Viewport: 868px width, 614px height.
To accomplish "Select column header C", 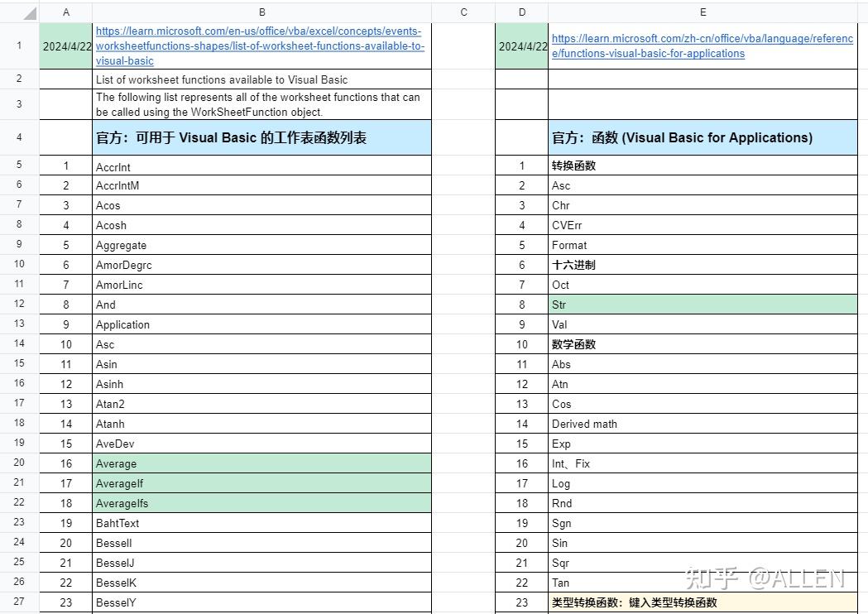I will tap(463, 12).
